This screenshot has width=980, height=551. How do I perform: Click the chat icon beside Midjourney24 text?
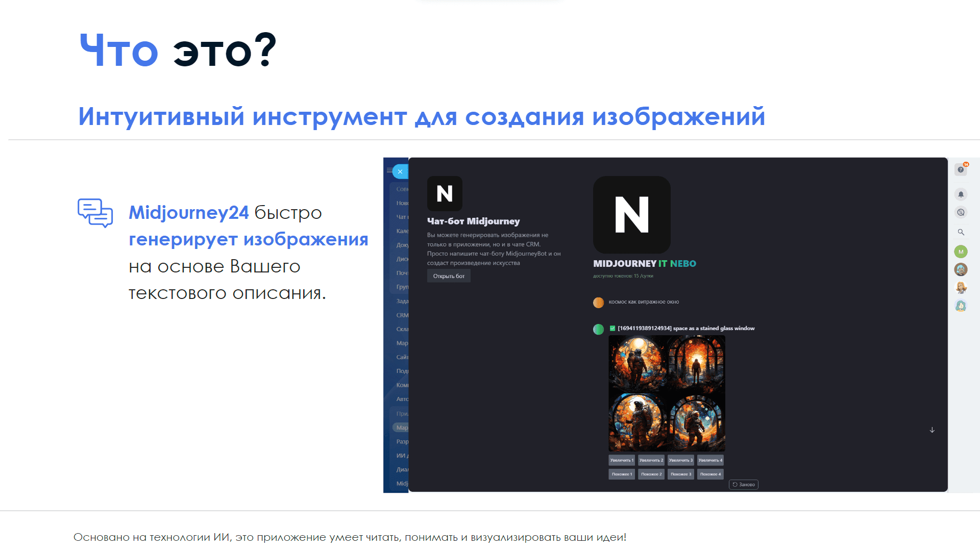coord(95,213)
